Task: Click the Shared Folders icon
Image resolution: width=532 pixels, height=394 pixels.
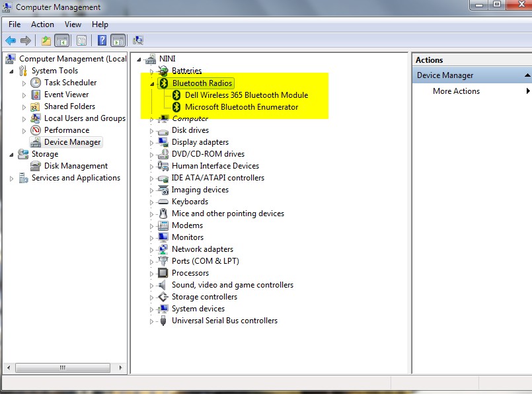Action: 35,106
